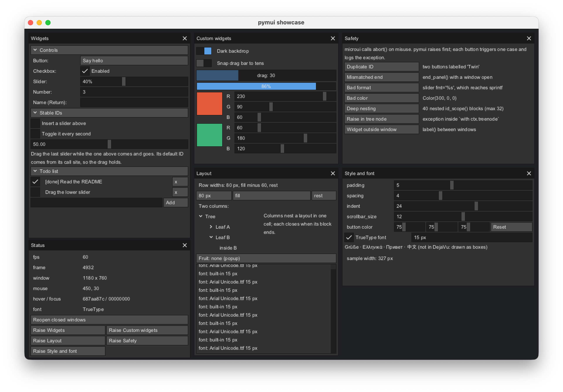
Task: Toggle the TrueType font checkbox
Action: (x=349, y=238)
